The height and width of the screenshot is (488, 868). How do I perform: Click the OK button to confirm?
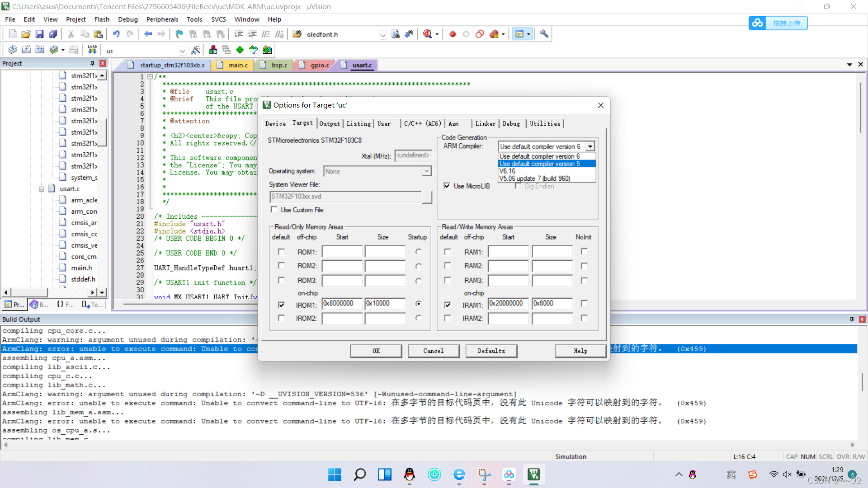coord(376,350)
